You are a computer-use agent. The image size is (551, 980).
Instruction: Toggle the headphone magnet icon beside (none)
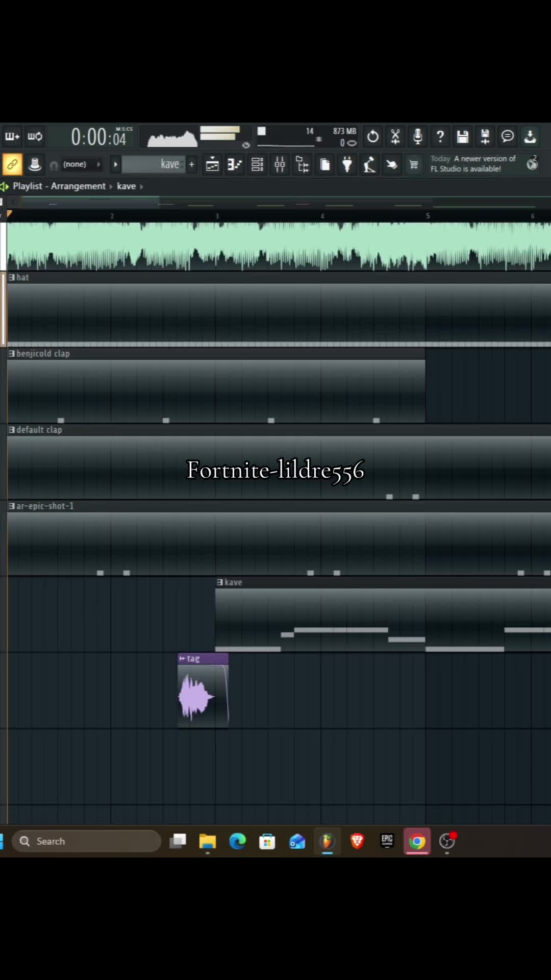tap(54, 165)
